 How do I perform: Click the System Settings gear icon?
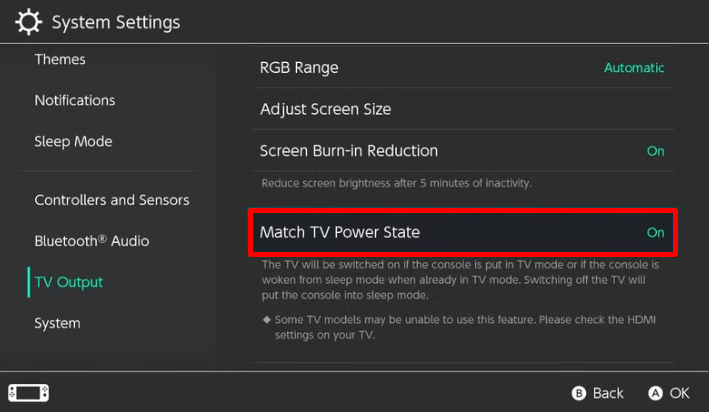[28, 22]
